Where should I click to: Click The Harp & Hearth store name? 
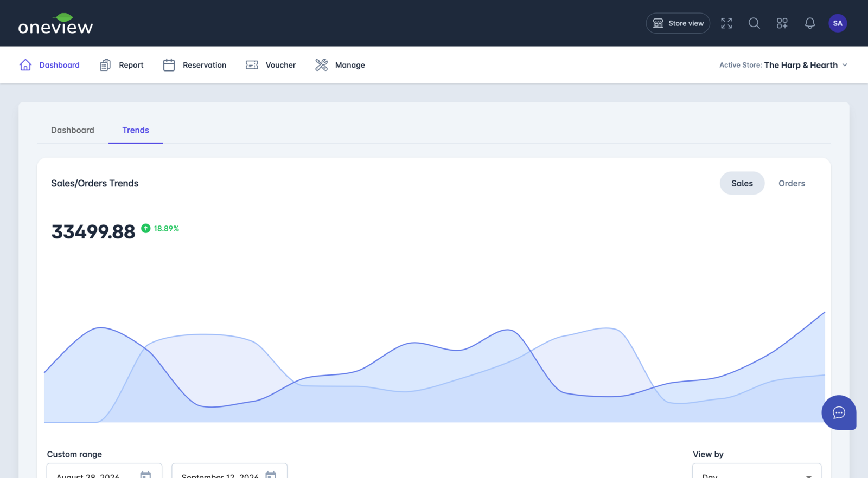pyautogui.click(x=801, y=65)
